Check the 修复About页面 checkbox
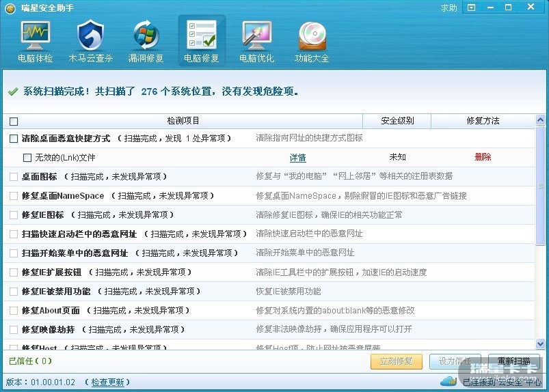Image resolution: width=549 pixels, height=392 pixels. pos(14,311)
